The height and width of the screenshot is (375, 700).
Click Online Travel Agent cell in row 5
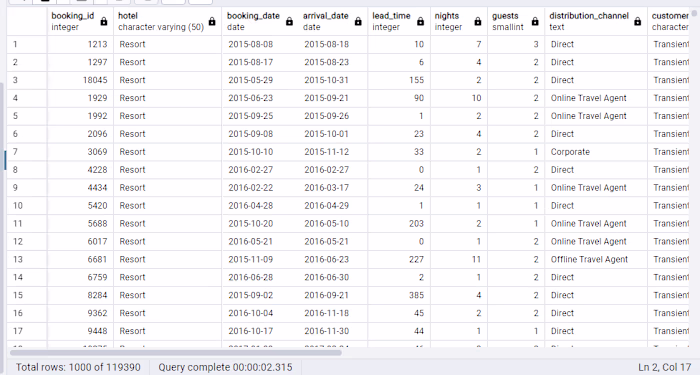596,116
